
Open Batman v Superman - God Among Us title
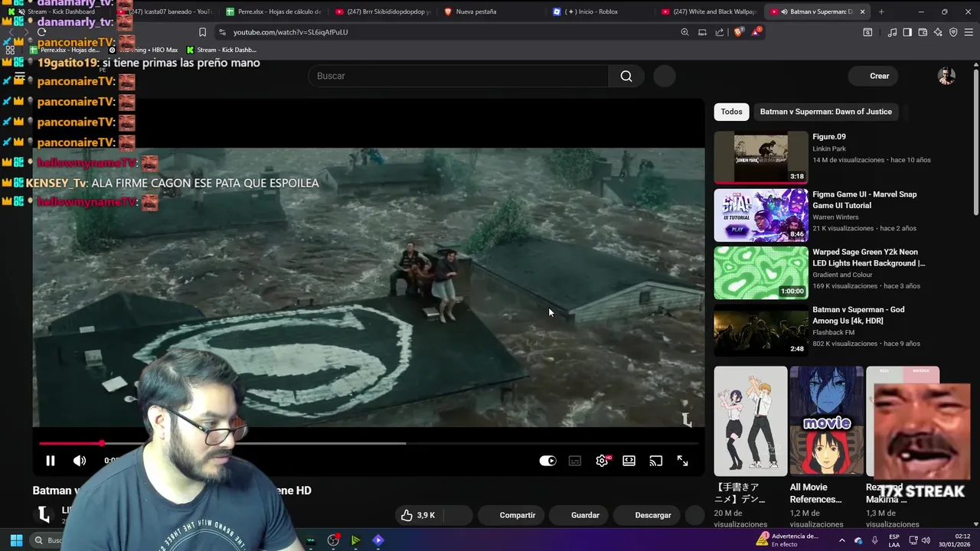858,315
